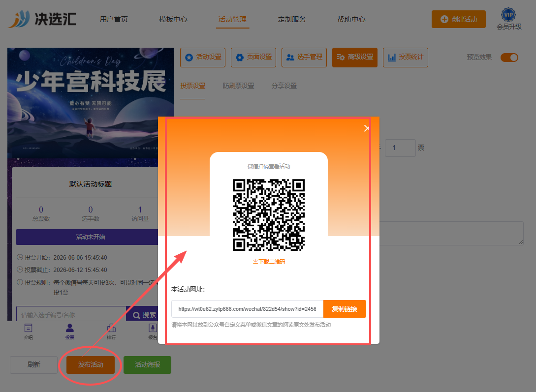
Task: Click the 投票截止 date line
Action: (x=62, y=270)
